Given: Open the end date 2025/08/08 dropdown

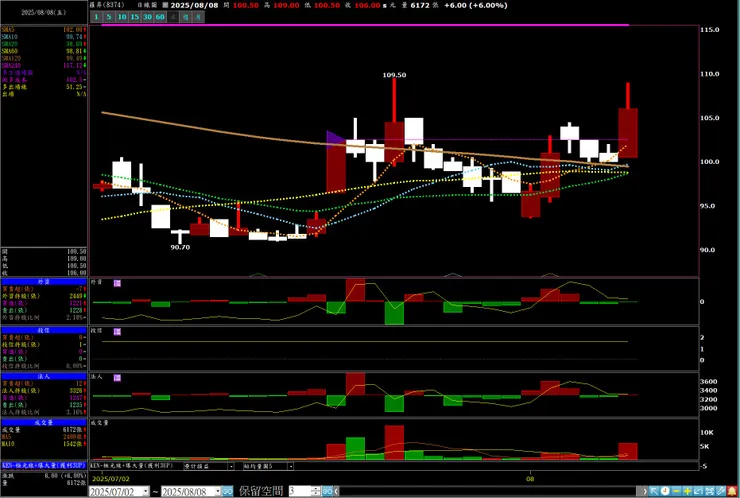Looking at the screenshot, I should click(x=218, y=491).
